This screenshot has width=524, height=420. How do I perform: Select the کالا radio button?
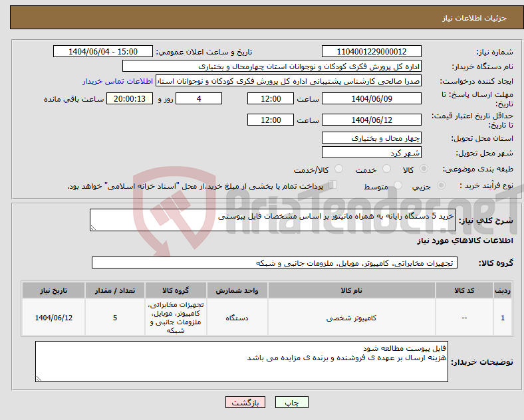424,169
